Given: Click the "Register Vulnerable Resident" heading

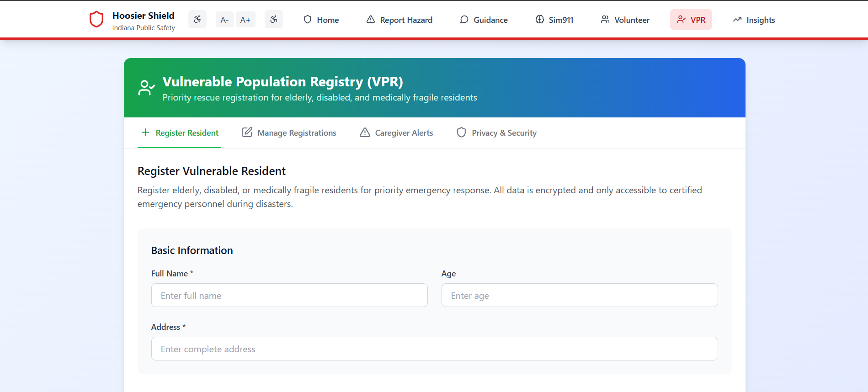Looking at the screenshot, I should (212, 171).
